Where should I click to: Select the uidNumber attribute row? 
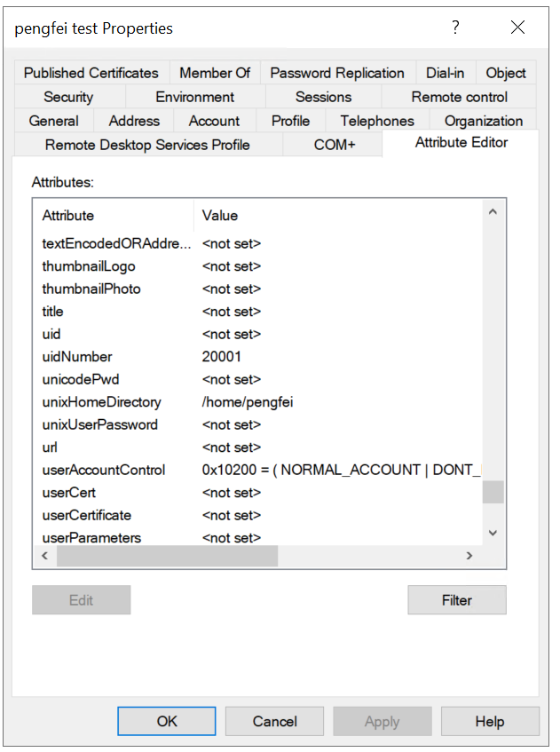pyautogui.click(x=77, y=357)
